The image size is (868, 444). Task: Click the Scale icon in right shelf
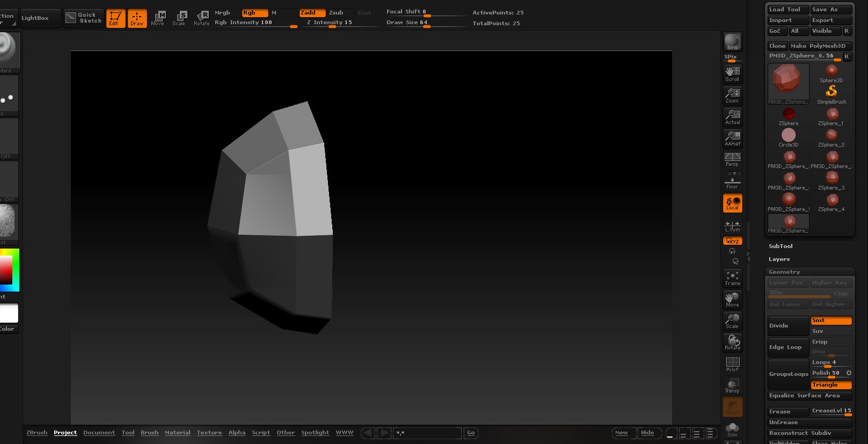733,321
